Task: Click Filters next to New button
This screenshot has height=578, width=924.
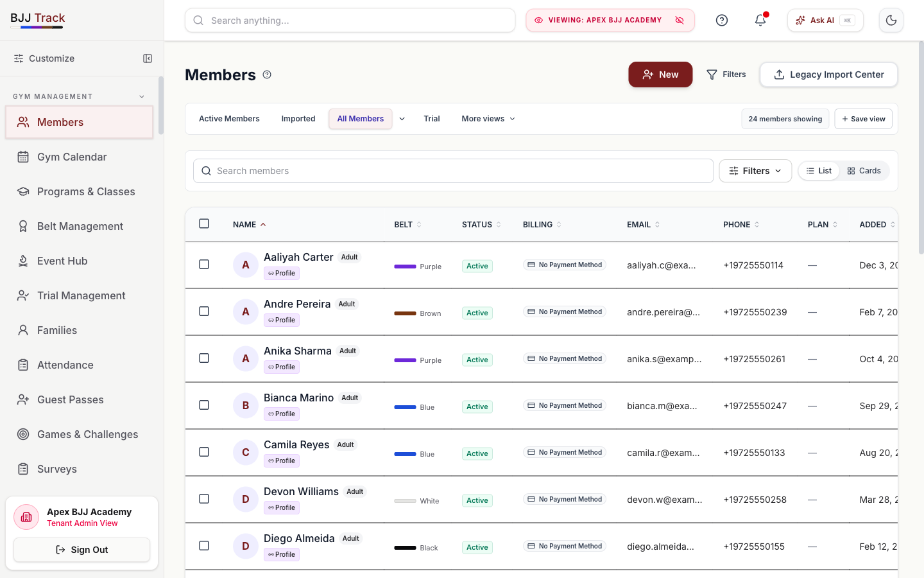Action: 726,74
